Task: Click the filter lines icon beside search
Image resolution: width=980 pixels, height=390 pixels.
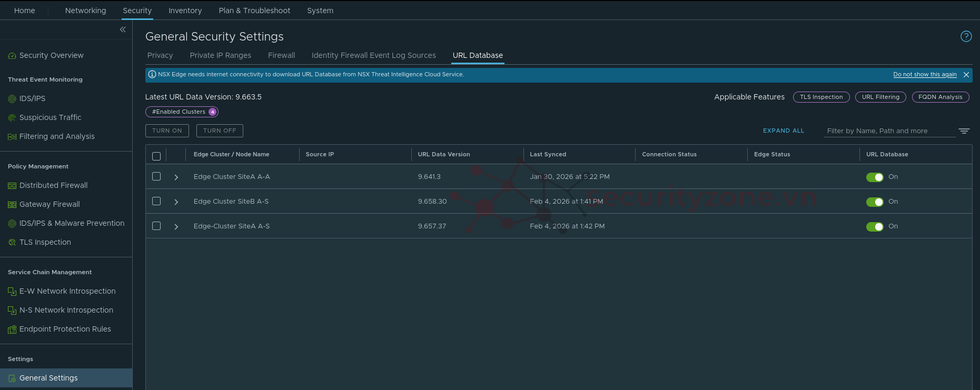Action: (x=964, y=131)
